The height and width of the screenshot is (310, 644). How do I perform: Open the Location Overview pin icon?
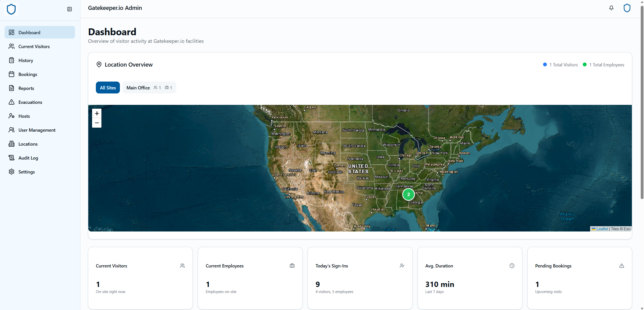coord(99,64)
